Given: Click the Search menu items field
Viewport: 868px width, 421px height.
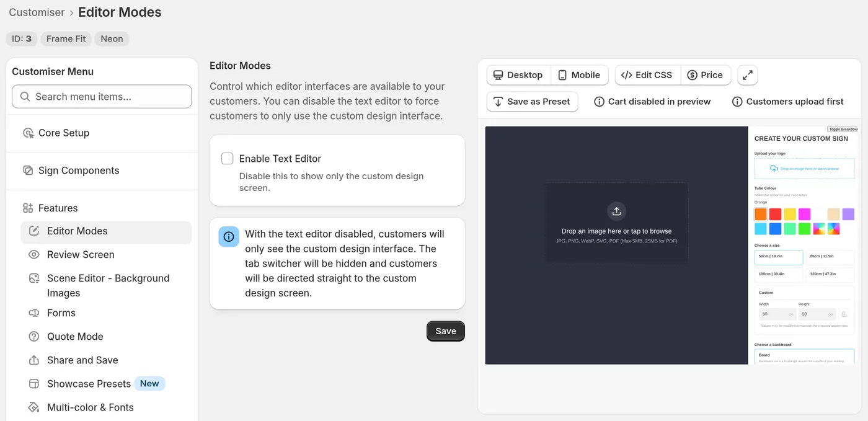Looking at the screenshot, I should [x=102, y=97].
